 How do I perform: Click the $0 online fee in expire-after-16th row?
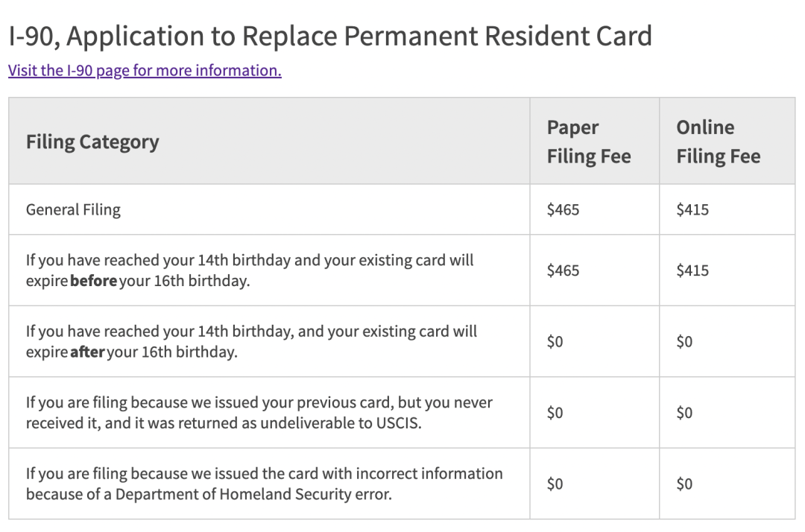[x=684, y=341]
